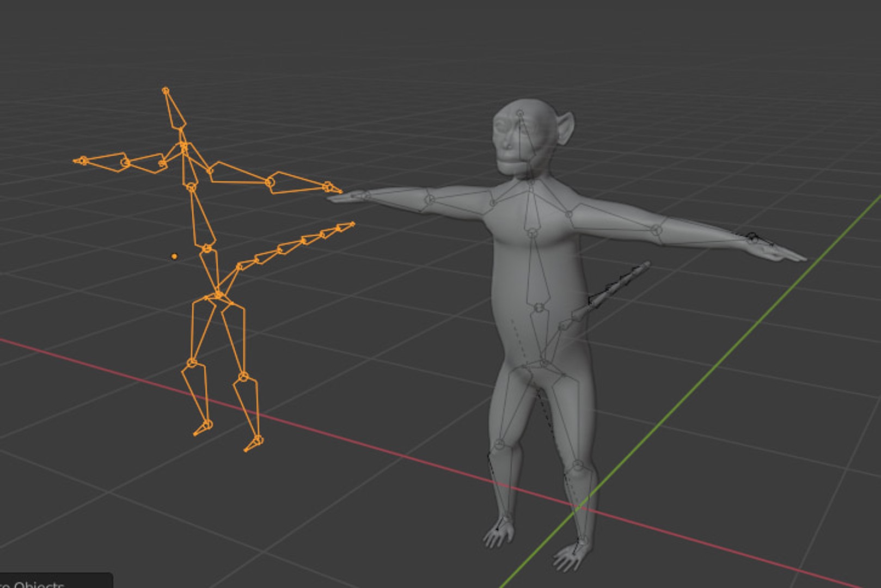Expand the operator panel labeled Objects

[x=56, y=581]
